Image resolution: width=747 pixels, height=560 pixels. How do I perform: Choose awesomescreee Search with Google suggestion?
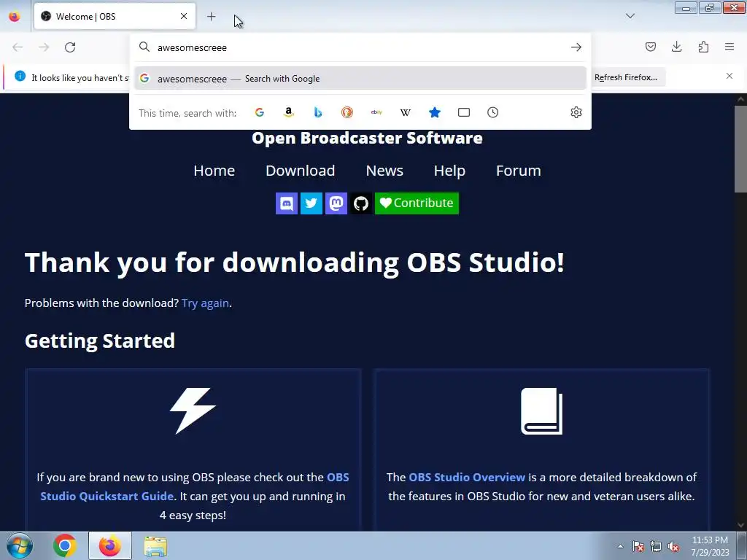360,79
